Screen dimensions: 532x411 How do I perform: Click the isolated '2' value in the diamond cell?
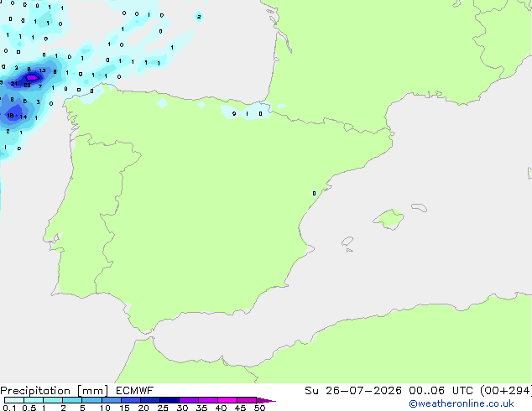[199, 16]
